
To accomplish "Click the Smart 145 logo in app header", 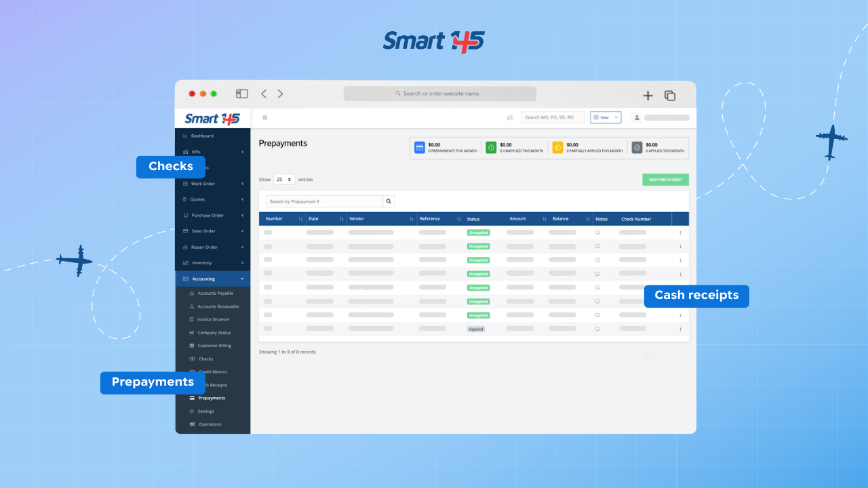I will coord(212,119).
